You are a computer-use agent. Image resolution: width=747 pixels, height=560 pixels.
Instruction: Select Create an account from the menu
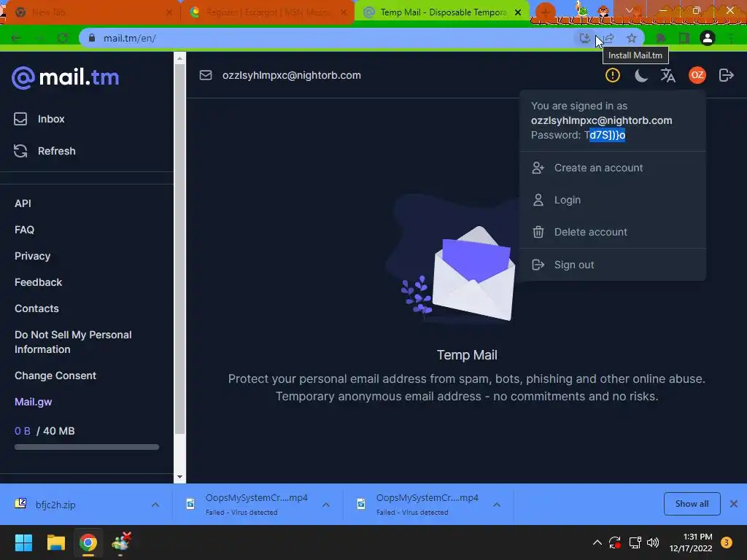tap(613, 168)
